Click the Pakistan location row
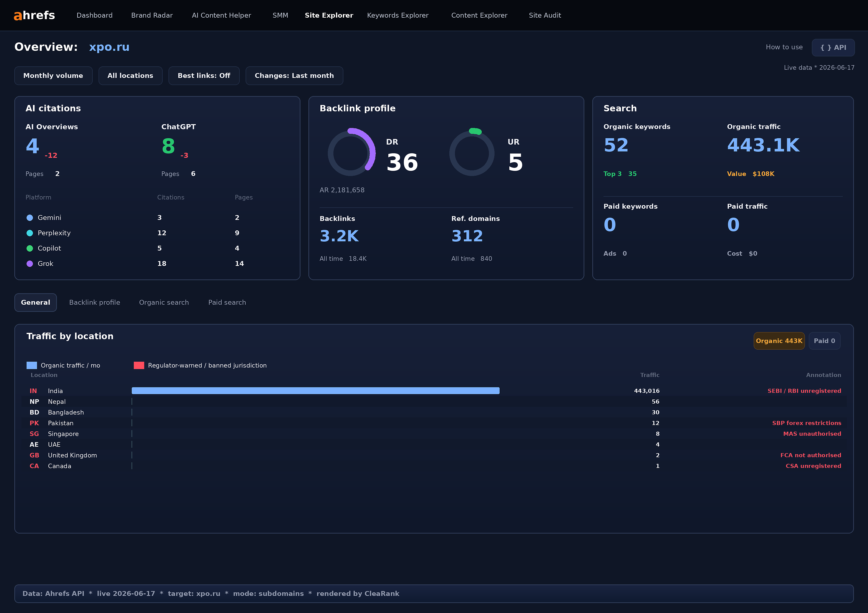This screenshot has height=613, width=868. [434, 423]
